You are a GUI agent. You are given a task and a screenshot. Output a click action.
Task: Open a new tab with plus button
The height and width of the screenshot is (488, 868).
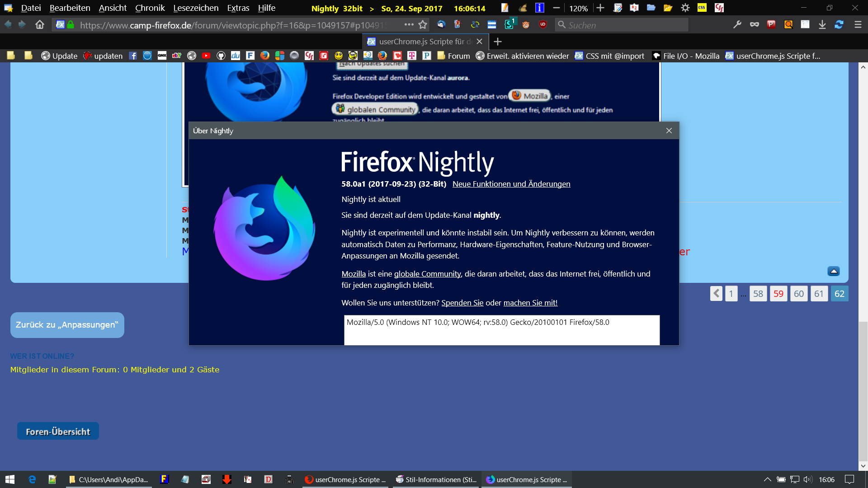coord(497,42)
